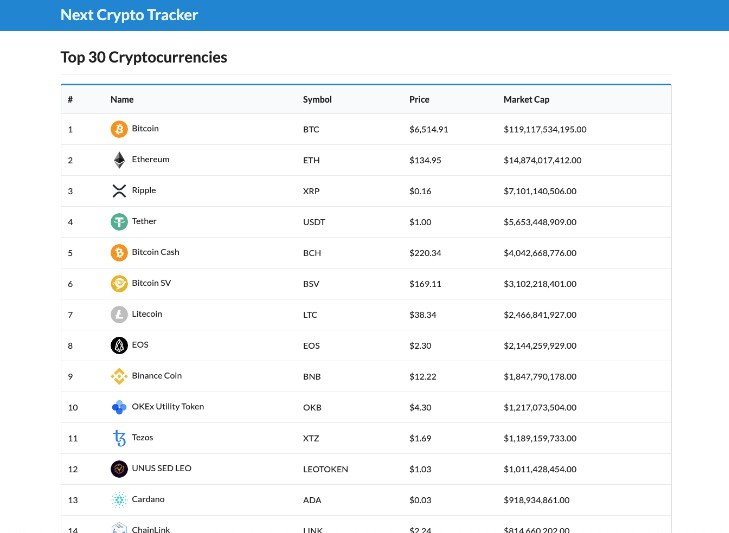Click the Ethereum diamond icon
Screen dimensions: 729x533
click(119, 160)
